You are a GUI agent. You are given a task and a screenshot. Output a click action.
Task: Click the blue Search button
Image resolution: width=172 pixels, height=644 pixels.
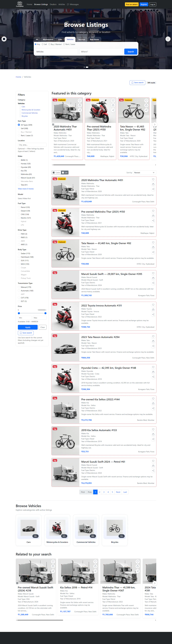coord(131,52)
